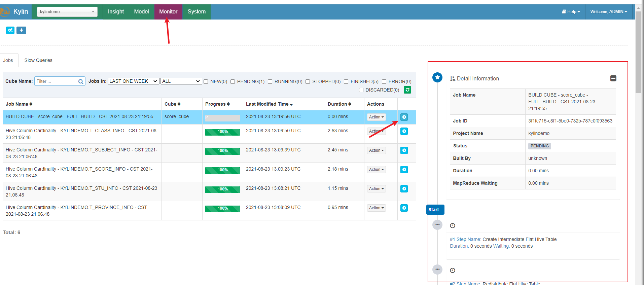Go to the Model tab
The image size is (644, 285).
[141, 12]
